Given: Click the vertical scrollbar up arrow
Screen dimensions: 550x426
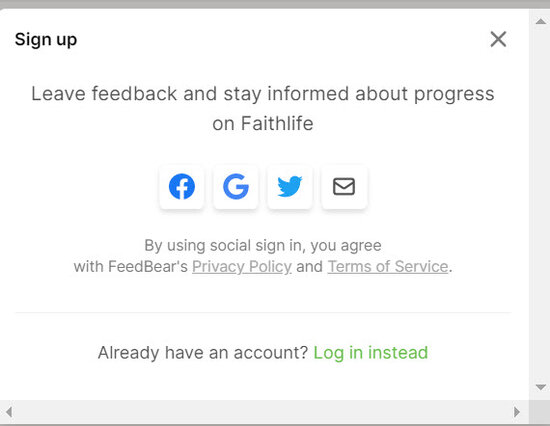Looking at the screenshot, I should tap(541, 21).
